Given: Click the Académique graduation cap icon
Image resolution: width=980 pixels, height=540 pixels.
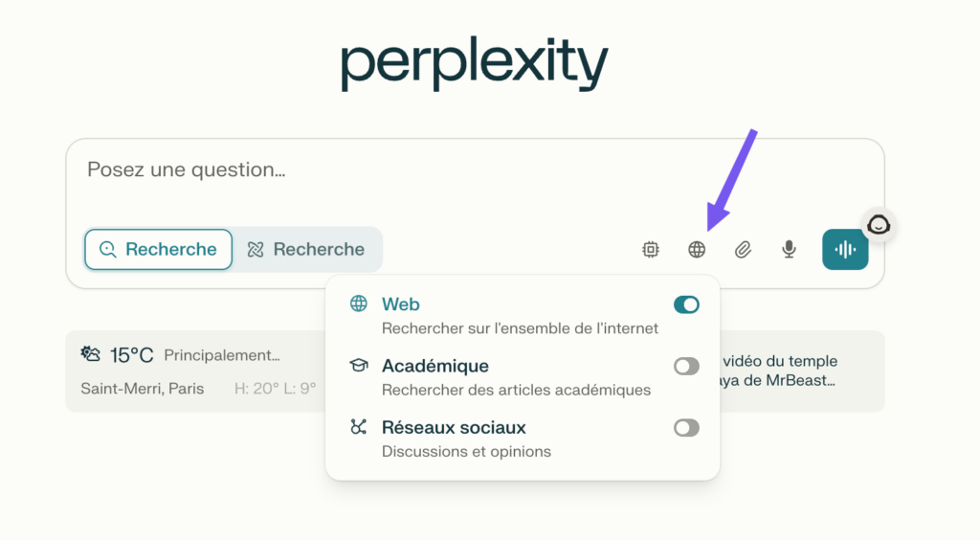Looking at the screenshot, I should 359,366.
